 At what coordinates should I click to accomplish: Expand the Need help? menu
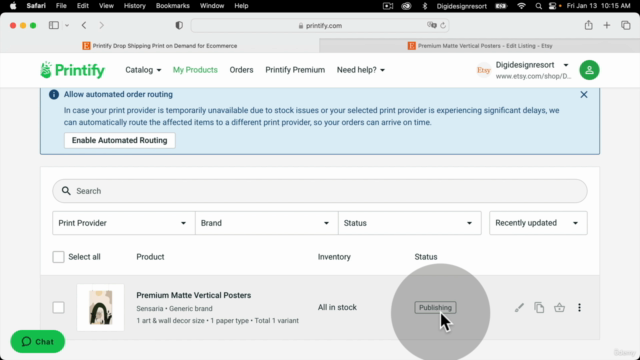360,70
